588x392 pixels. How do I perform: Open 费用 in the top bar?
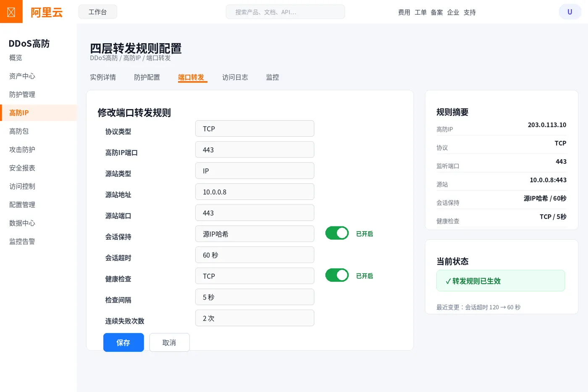(x=404, y=12)
